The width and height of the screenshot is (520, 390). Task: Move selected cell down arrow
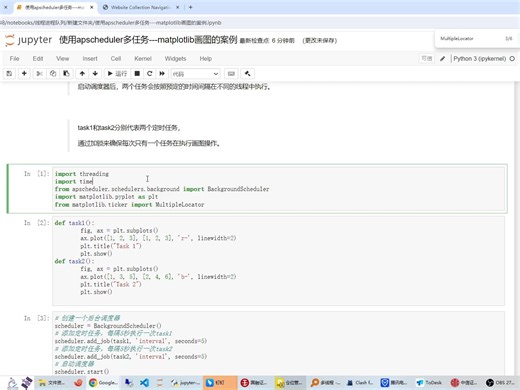[x=95, y=74]
